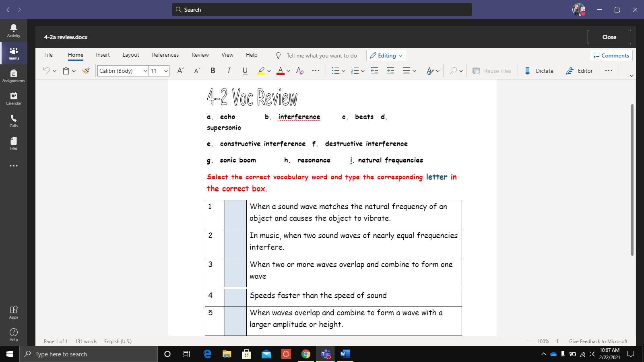Open more ribbon options ellipsis at right
This screenshot has height=362, width=644.
pyautogui.click(x=609, y=71)
